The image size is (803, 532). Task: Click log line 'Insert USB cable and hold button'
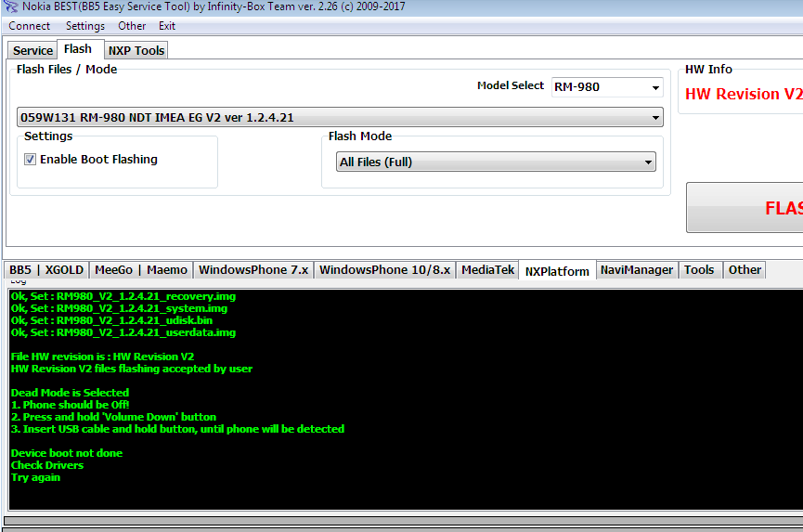(177, 429)
